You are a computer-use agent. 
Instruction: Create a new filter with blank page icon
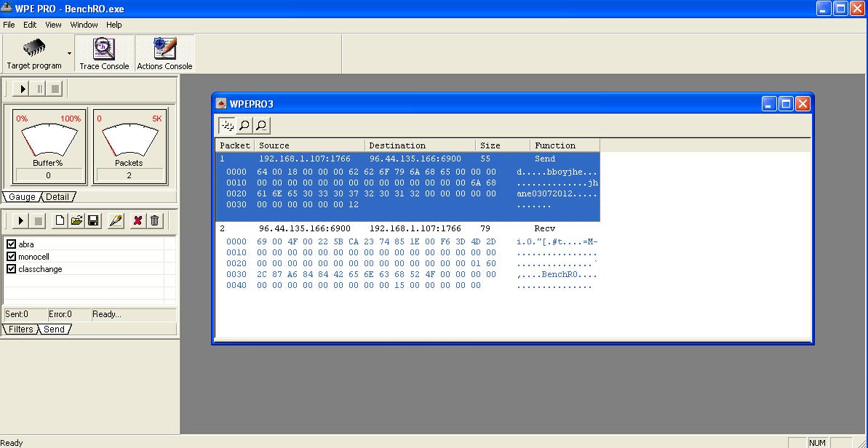60,220
